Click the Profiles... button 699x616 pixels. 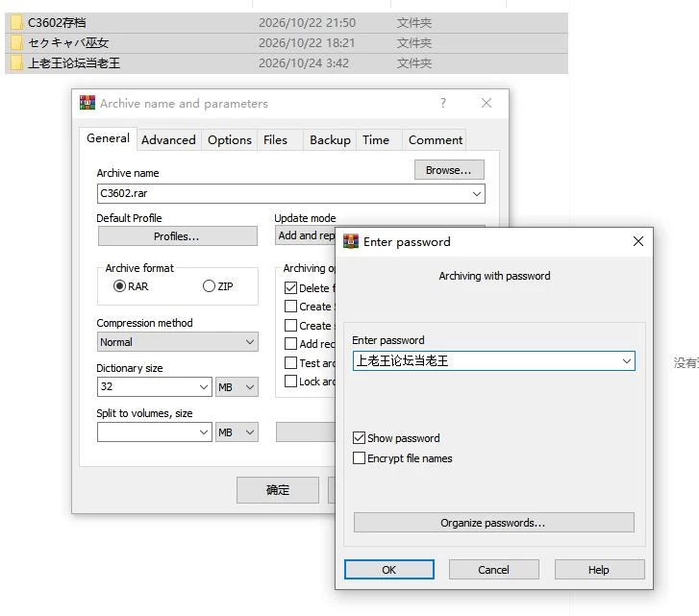(178, 236)
